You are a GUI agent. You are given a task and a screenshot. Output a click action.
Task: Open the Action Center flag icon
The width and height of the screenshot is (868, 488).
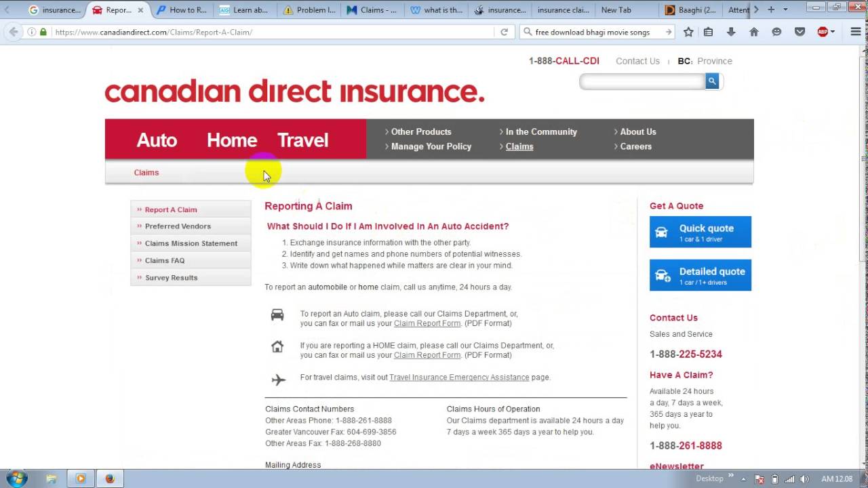(760, 479)
